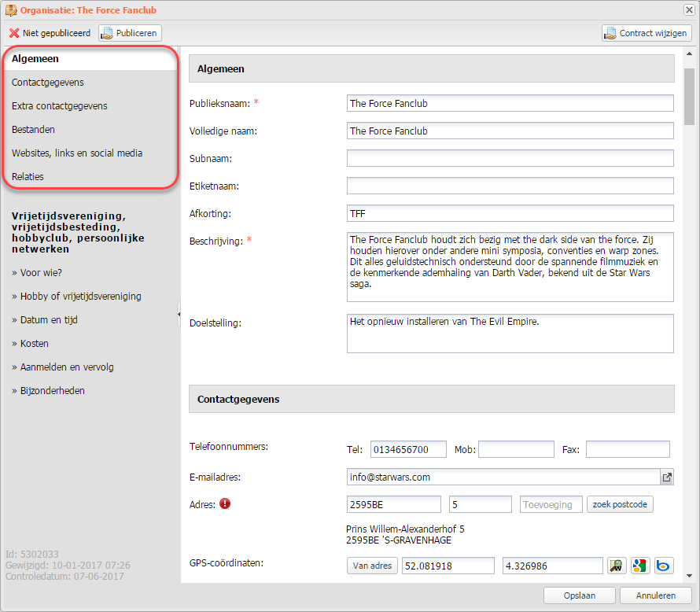Open location in Bing Maps icon

[x=664, y=566]
